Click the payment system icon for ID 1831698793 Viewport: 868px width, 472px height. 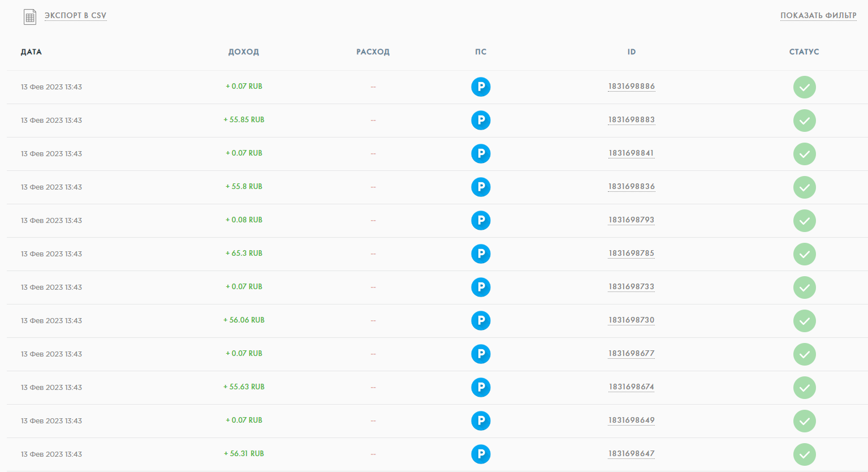[481, 221]
